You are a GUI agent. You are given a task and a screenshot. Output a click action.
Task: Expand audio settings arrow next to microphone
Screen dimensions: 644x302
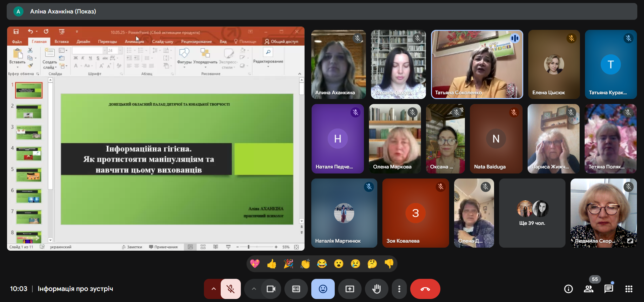click(213, 289)
